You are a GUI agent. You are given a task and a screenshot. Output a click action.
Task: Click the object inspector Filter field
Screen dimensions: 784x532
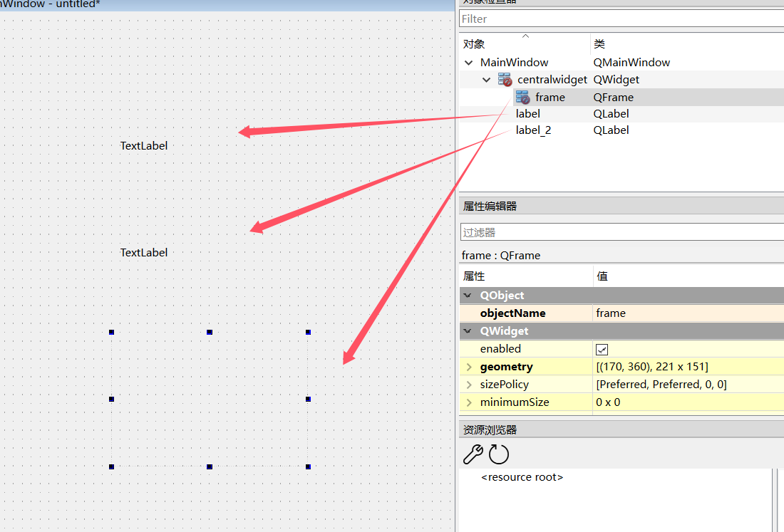(x=621, y=19)
